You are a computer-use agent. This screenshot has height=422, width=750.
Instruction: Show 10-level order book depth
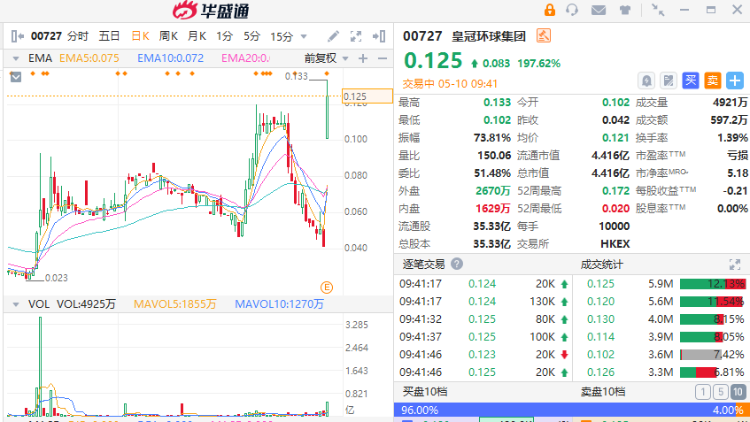[x=738, y=392]
